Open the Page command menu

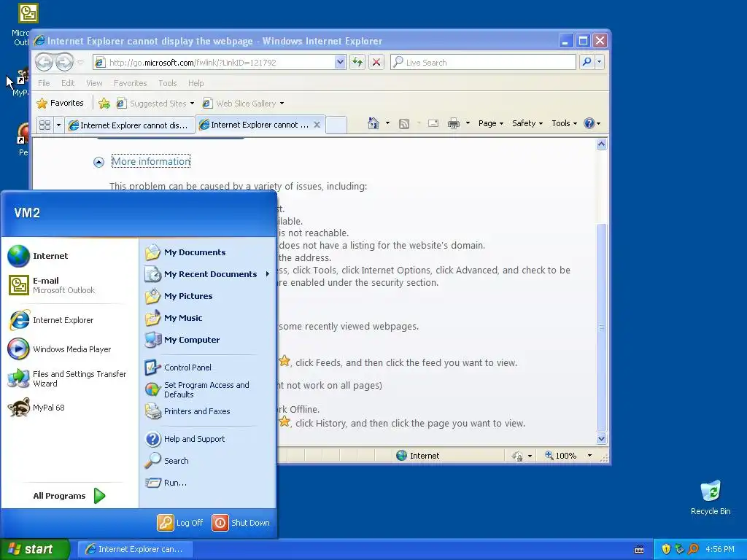(x=491, y=123)
